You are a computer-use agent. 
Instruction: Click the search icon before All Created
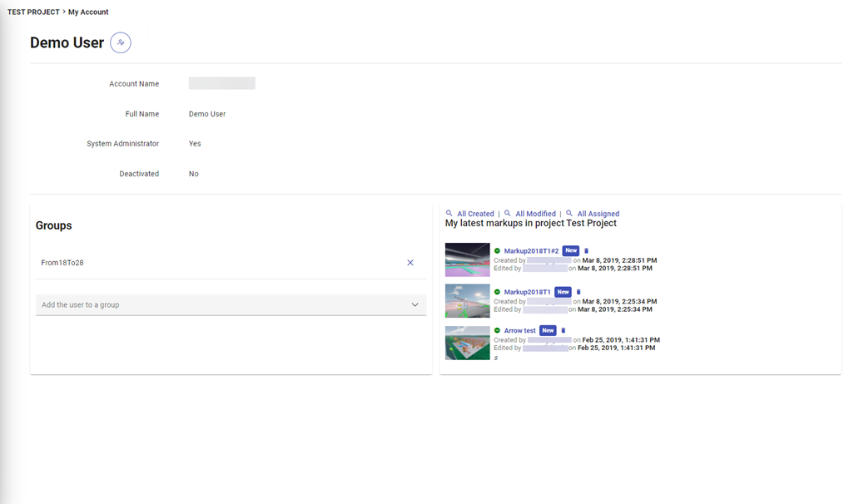coord(449,214)
